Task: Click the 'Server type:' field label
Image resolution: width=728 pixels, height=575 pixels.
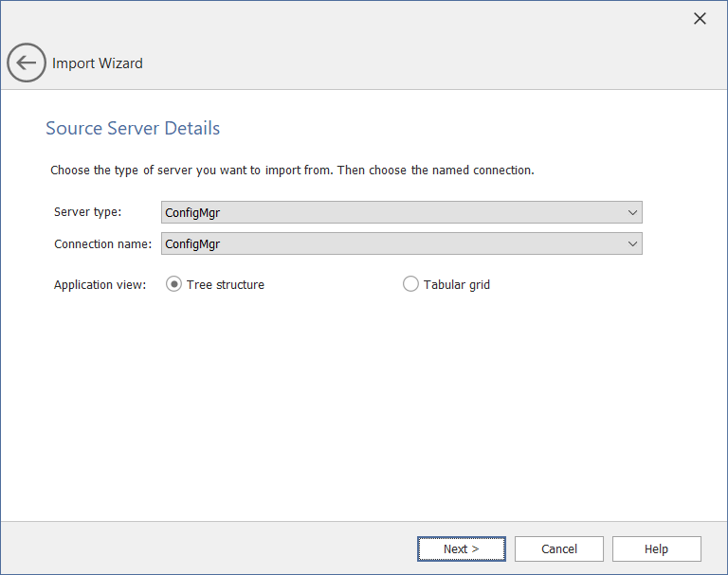Action: [x=87, y=212]
